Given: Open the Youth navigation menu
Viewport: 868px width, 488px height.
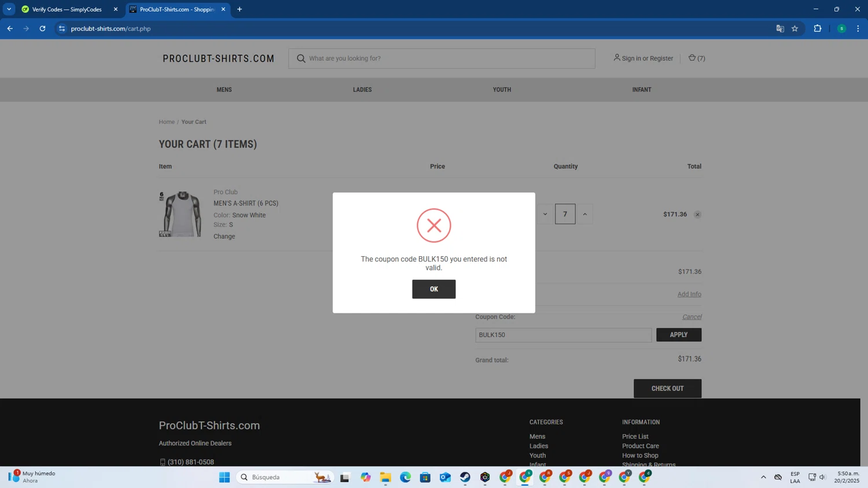Looking at the screenshot, I should coord(502,90).
